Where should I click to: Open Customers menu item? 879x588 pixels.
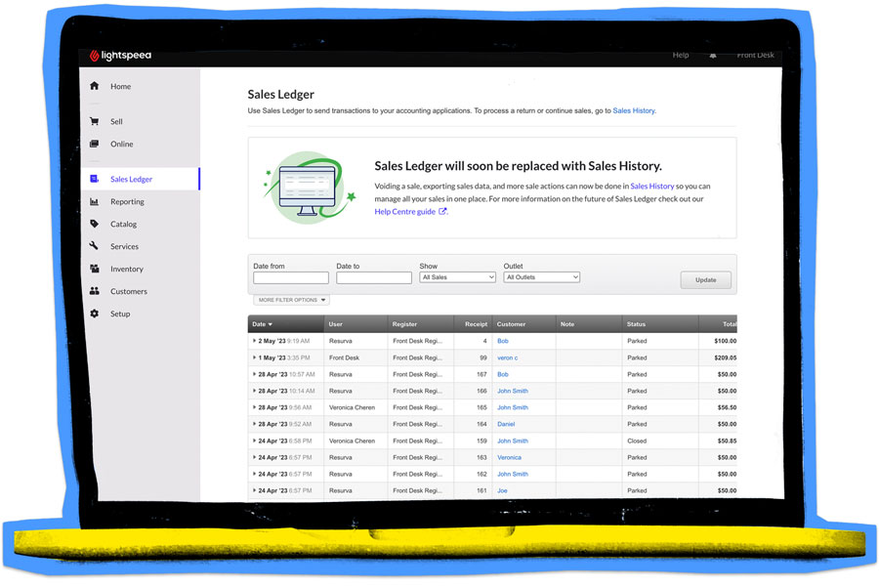tap(129, 291)
